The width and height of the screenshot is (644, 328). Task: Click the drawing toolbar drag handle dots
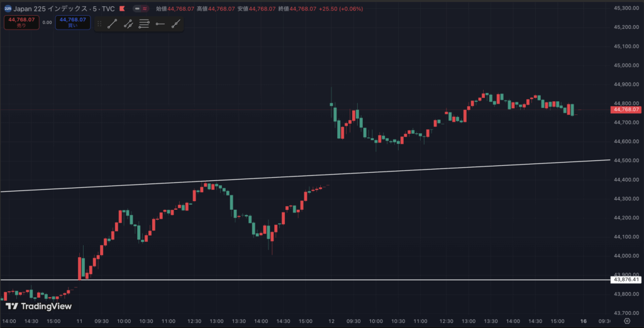point(99,23)
